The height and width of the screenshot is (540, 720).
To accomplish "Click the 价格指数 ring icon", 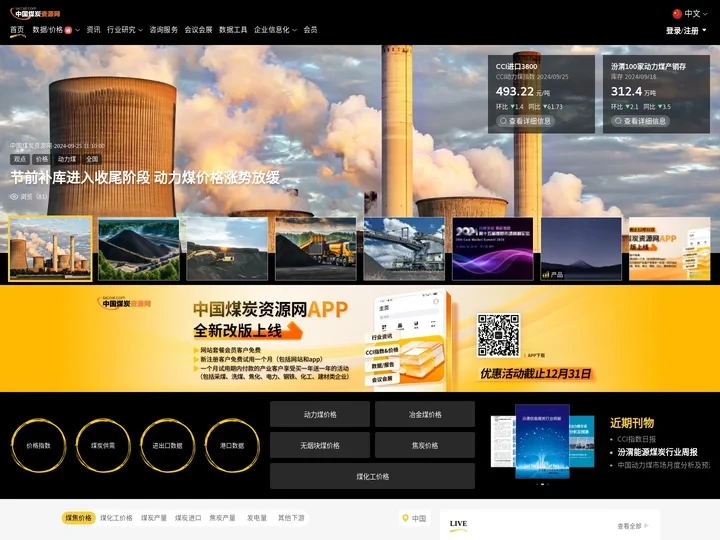I will [x=39, y=445].
